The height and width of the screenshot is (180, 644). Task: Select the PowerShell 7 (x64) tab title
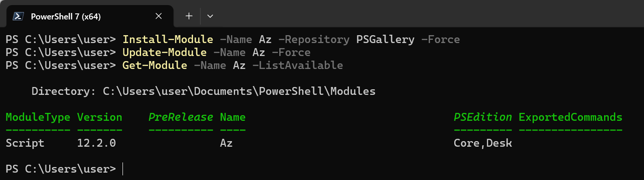(x=65, y=17)
